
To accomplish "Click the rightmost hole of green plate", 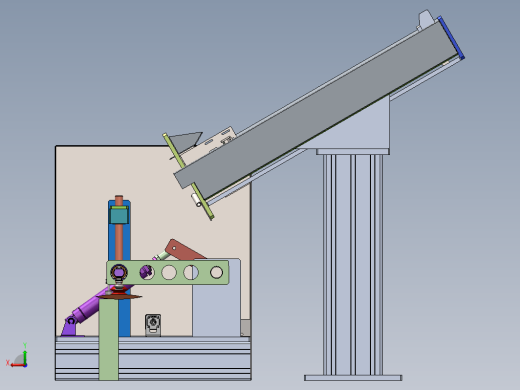I will (x=216, y=272).
